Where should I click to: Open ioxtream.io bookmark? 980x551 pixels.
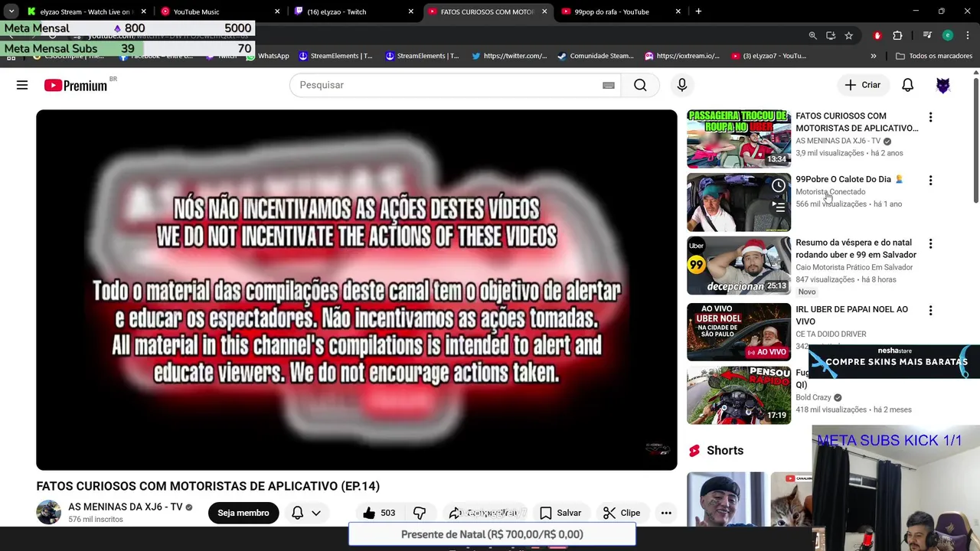[682, 56]
